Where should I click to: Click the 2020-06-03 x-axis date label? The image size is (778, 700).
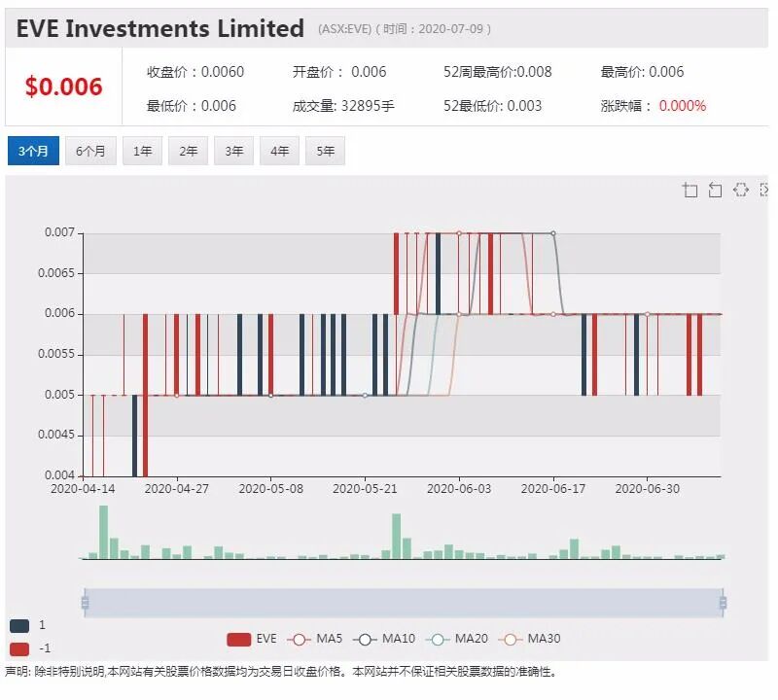click(x=459, y=489)
